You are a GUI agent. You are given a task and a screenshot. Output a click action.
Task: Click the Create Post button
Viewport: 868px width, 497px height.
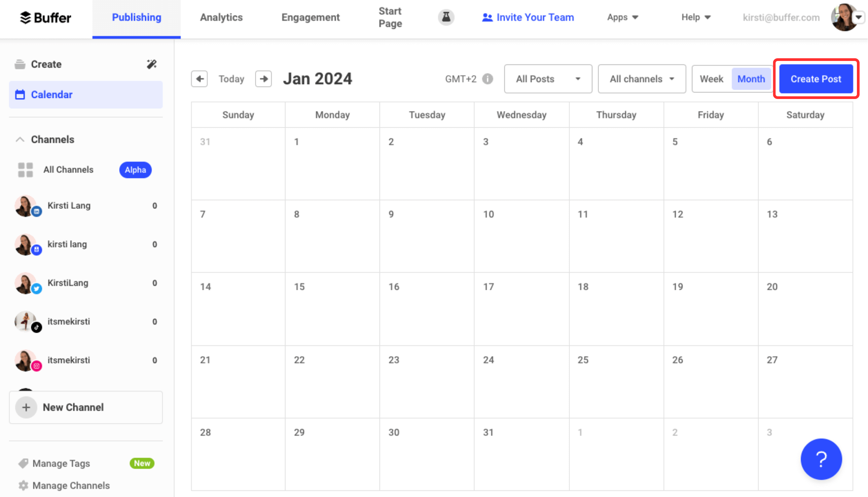point(816,79)
